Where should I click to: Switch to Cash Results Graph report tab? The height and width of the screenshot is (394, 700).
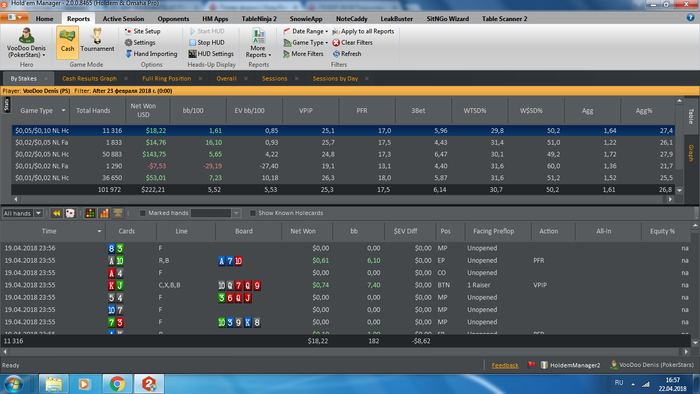pos(89,79)
